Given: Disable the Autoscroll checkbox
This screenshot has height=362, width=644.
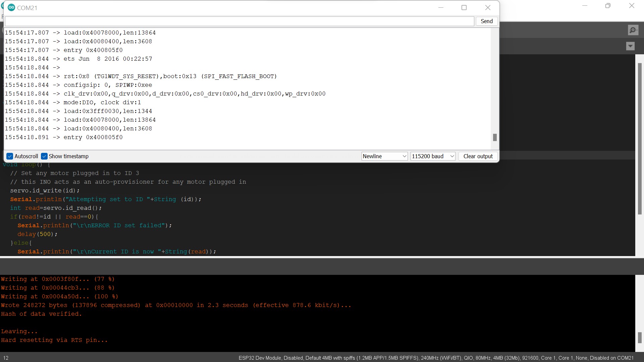Looking at the screenshot, I should tap(9, 156).
